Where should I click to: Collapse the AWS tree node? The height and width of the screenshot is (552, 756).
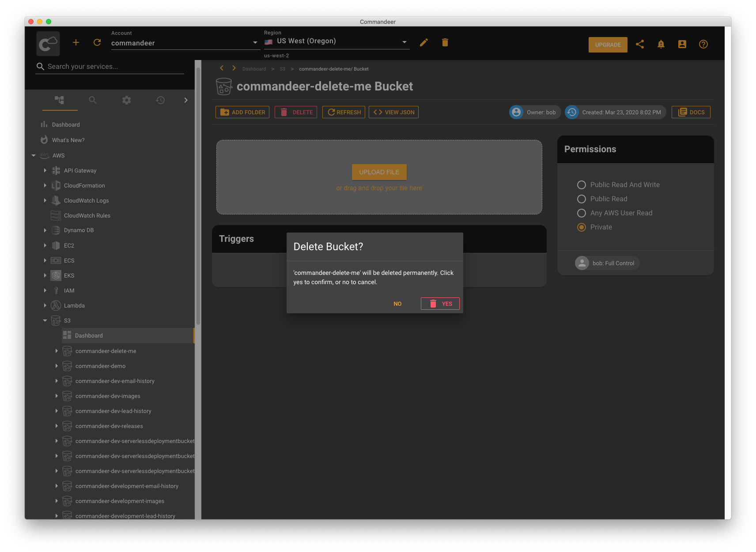[34, 155]
